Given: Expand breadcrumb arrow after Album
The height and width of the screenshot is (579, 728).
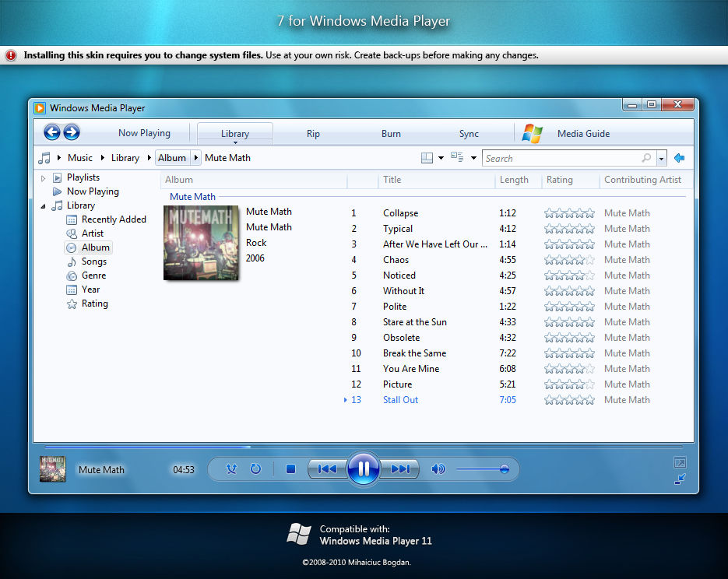Looking at the screenshot, I should 196,158.
